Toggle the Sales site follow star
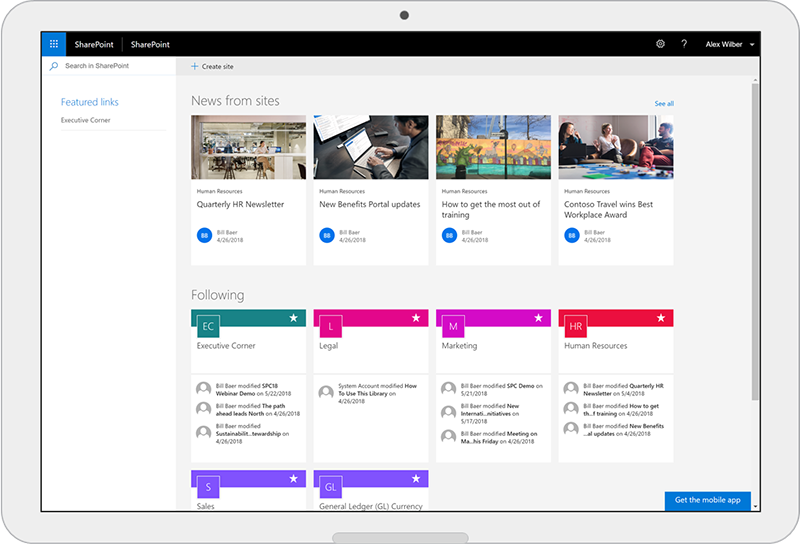 [x=293, y=479]
